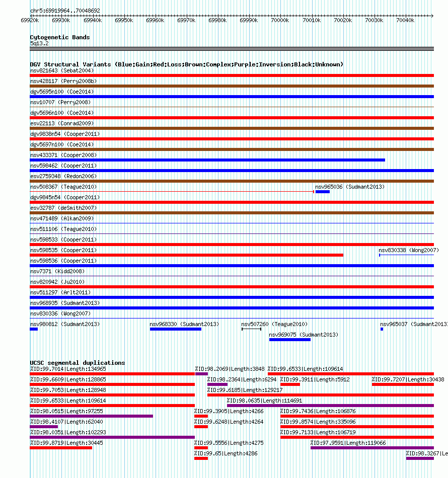Click nsv969075 (Sudmant2013) blue bar

[x=290, y=340]
